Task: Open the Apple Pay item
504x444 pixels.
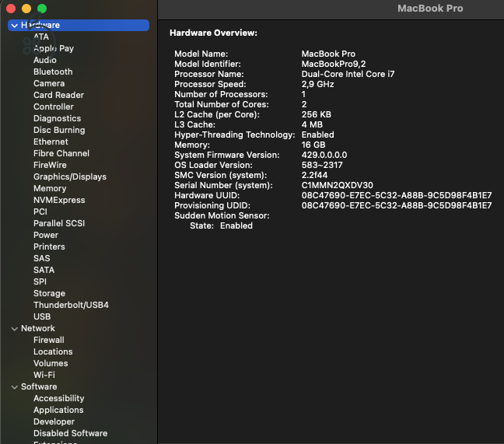Action: (x=54, y=48)
